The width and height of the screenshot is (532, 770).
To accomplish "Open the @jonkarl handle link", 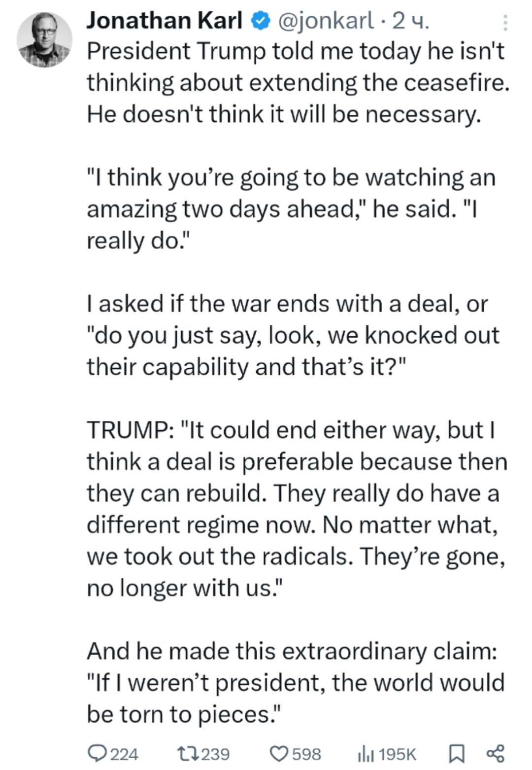I will tap(325, 21).
